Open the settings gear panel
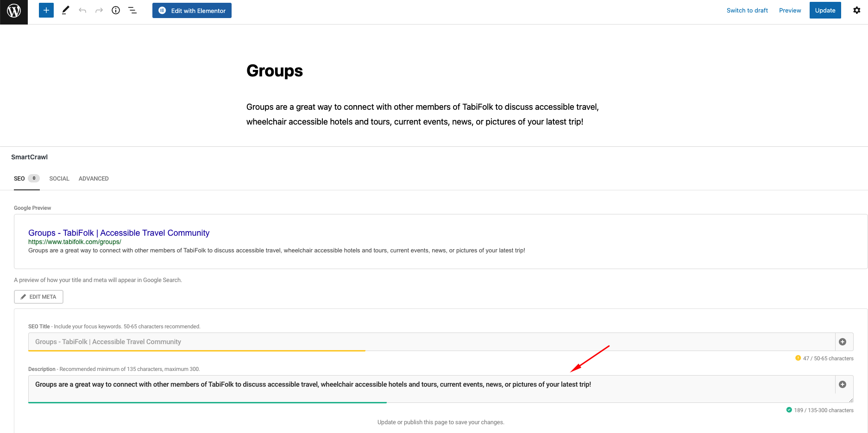The width and height of the screenshot is (868, 433). (857, 10)
